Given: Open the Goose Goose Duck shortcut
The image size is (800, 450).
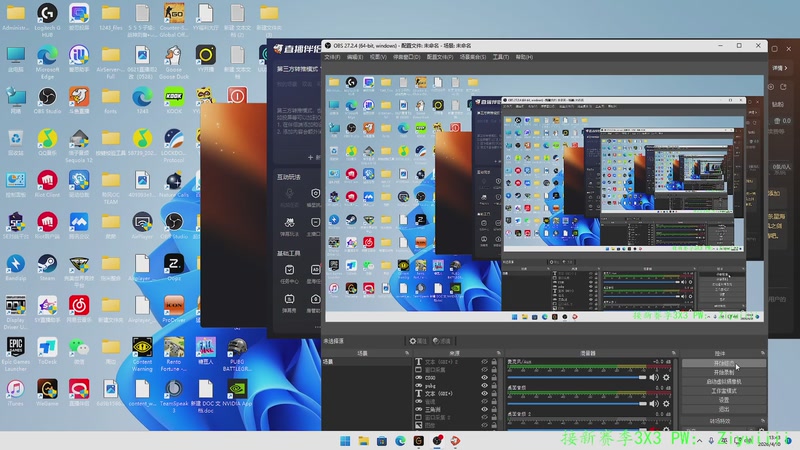Looking at the screenshot, I should 174,55.
